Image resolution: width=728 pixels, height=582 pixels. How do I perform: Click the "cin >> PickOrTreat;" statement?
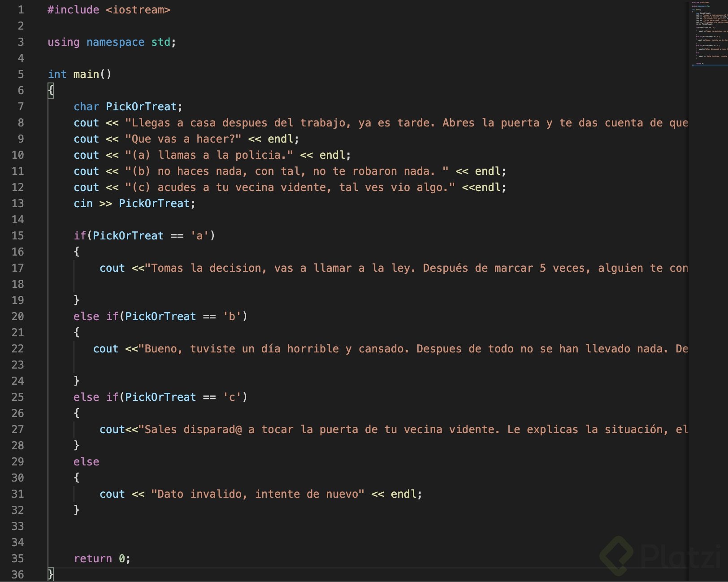134,204
